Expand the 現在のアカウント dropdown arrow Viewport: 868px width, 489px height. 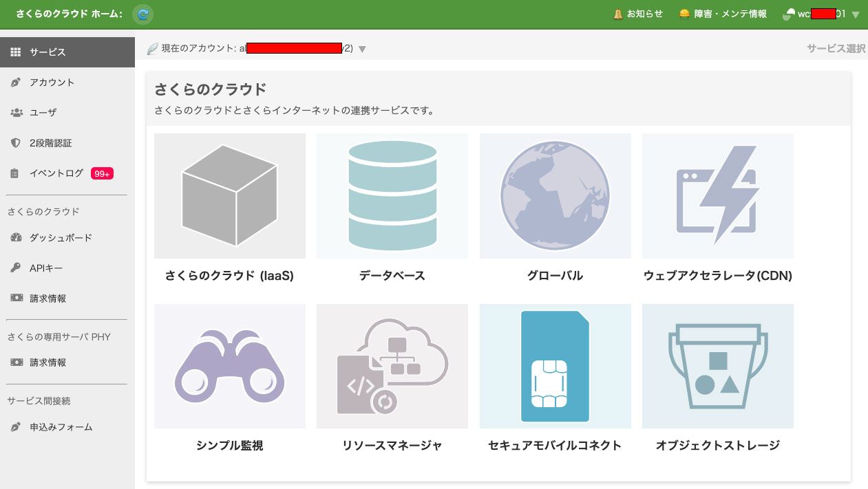point(362,49)
